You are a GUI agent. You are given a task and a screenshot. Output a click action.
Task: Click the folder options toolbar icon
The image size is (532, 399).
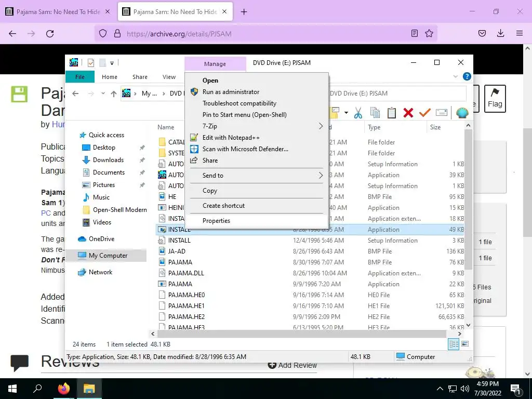(x=335, y=113)
